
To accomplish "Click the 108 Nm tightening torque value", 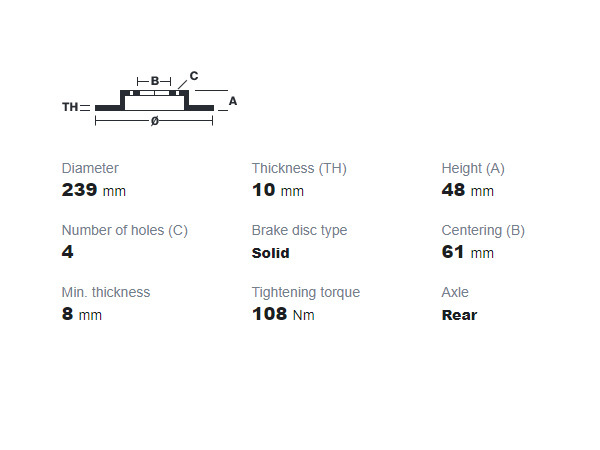I will pos(284,314).
